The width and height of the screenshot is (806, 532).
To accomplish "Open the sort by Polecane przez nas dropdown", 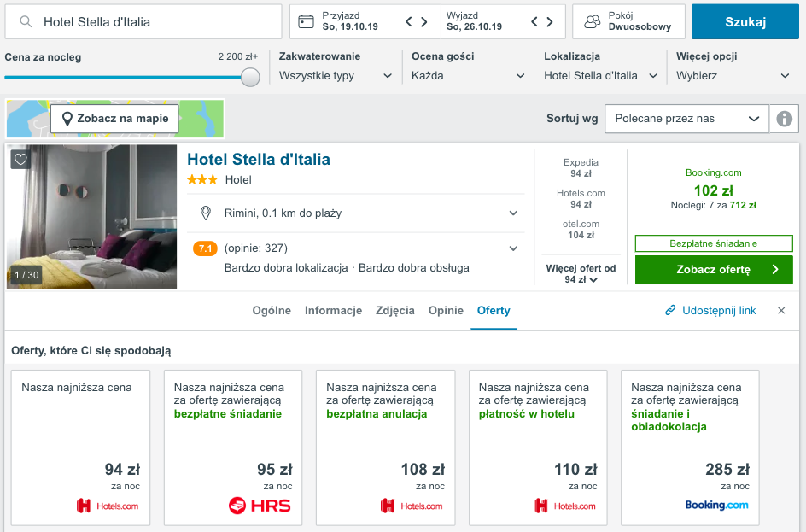I will point(686,119).
